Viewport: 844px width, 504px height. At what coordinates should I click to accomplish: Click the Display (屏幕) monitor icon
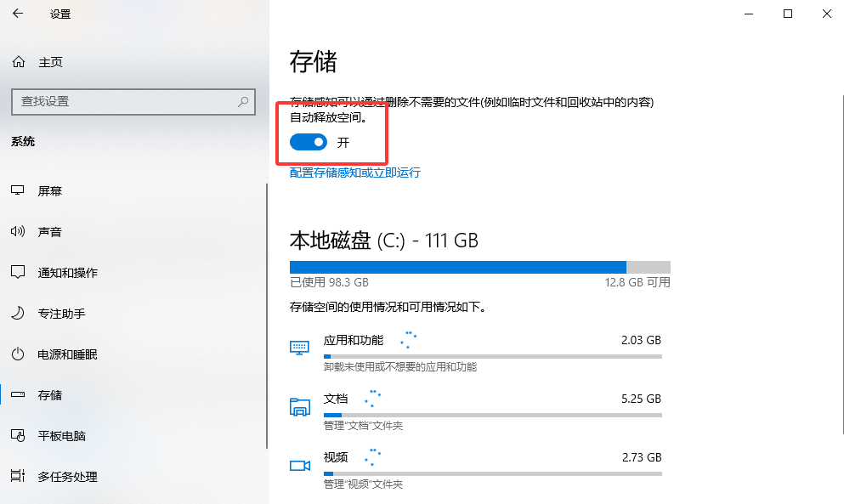pyautogui.click(x=18, y=191)
